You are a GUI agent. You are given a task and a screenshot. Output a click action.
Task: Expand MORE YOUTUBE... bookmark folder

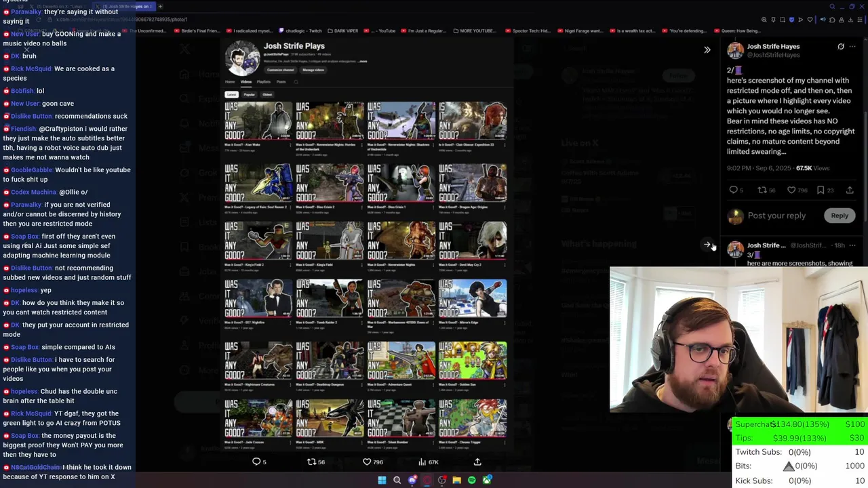pos(474,30)
